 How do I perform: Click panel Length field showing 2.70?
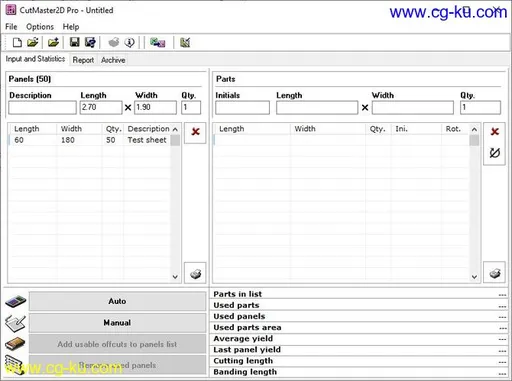point(101,108)
